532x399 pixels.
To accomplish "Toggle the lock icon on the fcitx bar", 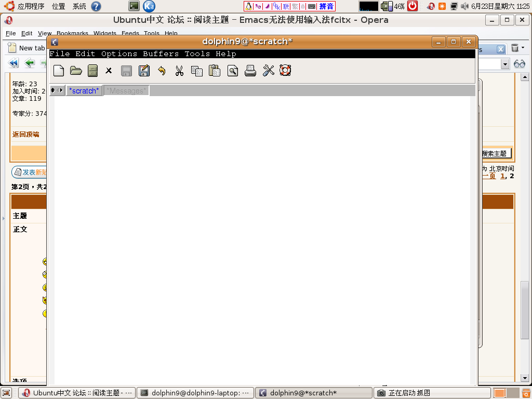I will click(303, 6).
